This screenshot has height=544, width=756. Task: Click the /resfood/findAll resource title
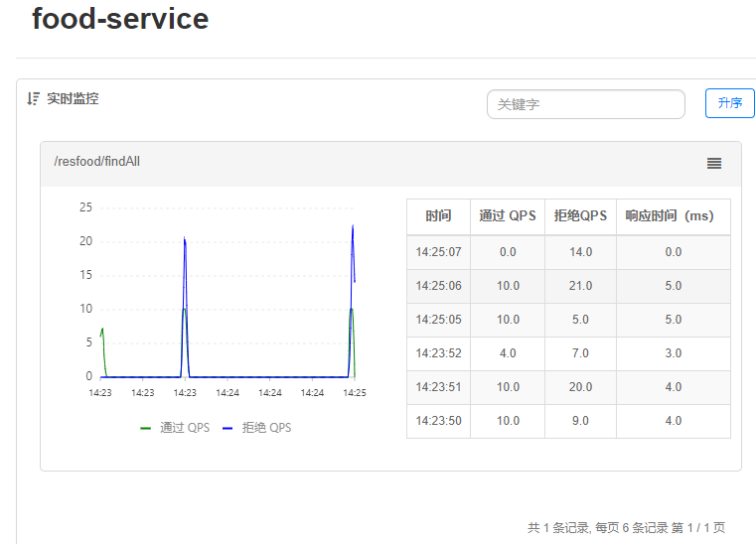97,162
